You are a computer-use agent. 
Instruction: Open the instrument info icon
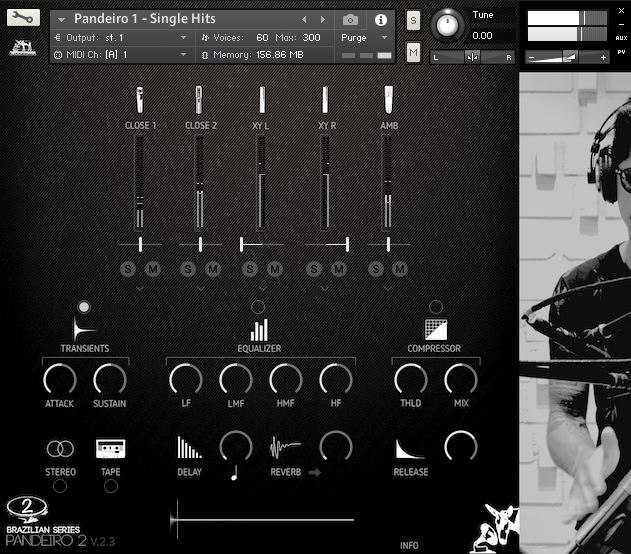coord(380,20)
